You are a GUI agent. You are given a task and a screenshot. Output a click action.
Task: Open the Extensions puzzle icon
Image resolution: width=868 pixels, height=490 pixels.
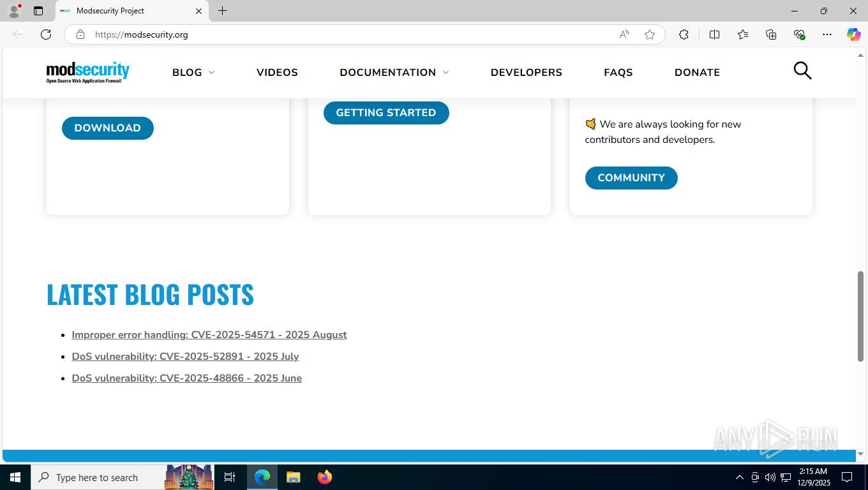[684, 34]
